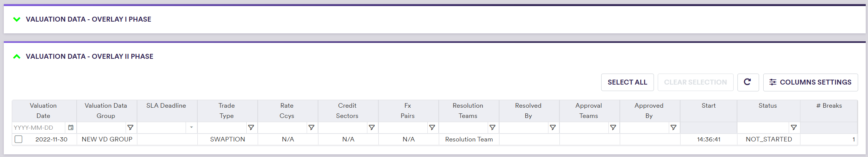868x157 pixels.
Task: Open filter for Approved By column
Action: [673, 128]
